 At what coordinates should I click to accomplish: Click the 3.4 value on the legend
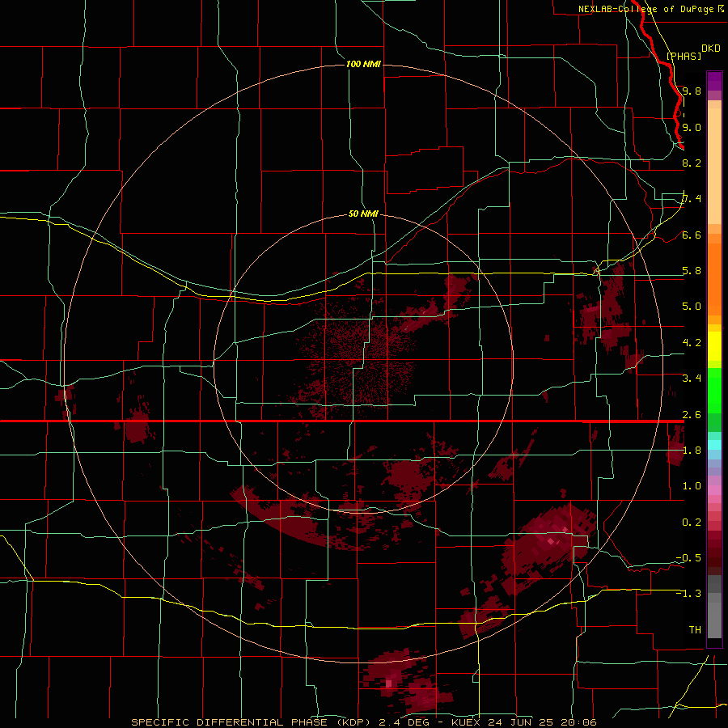pos(692,379)
